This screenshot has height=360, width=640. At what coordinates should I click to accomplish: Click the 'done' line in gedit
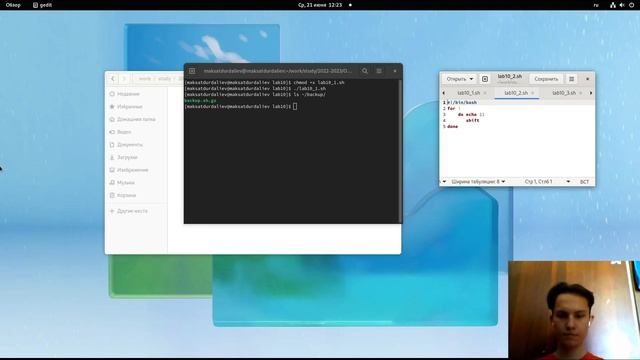pyautogui.click(x=452, y=127)
